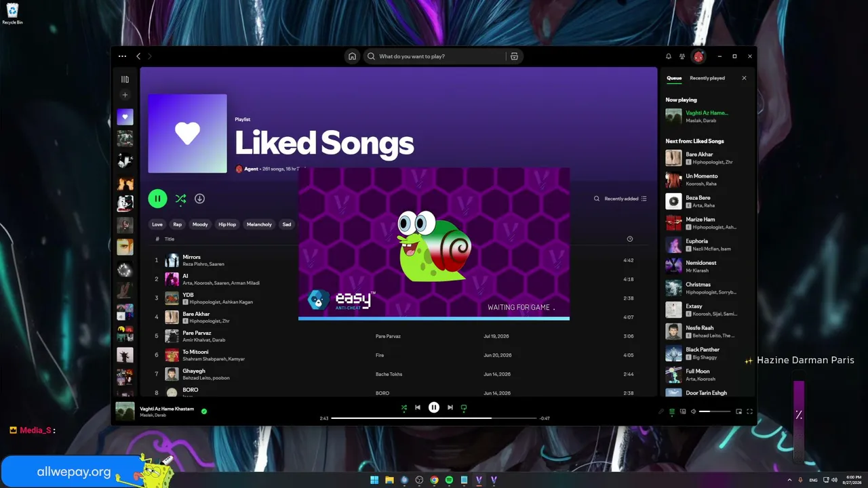This screenshot has height=488, width=868.
Task: Toggle the green saved checkmark for current song
Action: pos(204,411)
